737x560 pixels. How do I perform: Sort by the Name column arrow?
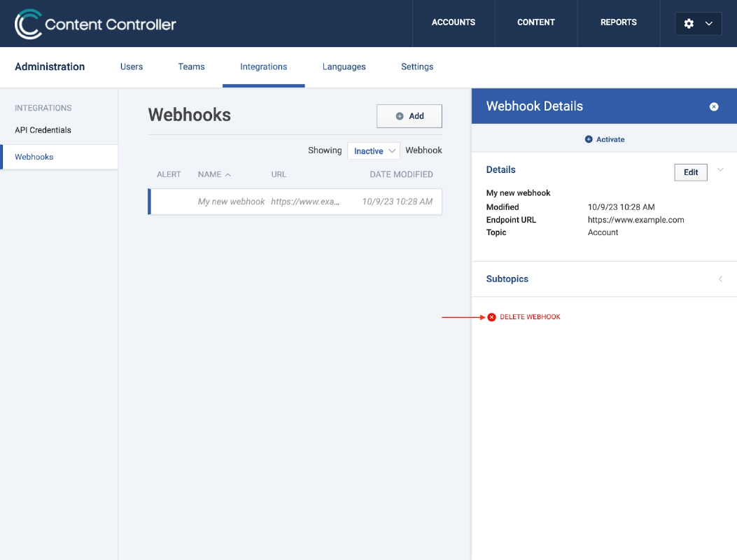(x=228, y=174)
